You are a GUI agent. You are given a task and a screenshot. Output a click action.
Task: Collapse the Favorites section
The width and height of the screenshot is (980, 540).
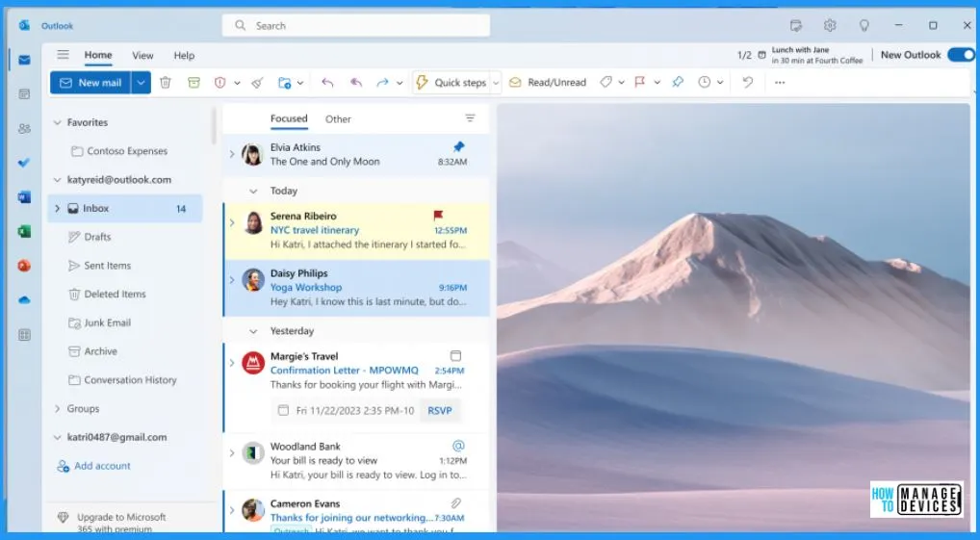point(57,122)
